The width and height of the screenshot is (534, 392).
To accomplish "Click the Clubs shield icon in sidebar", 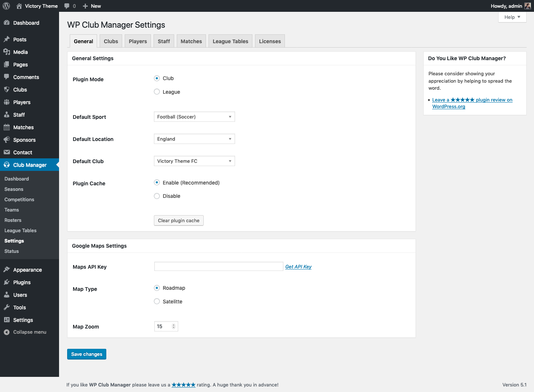I will 7,90.
